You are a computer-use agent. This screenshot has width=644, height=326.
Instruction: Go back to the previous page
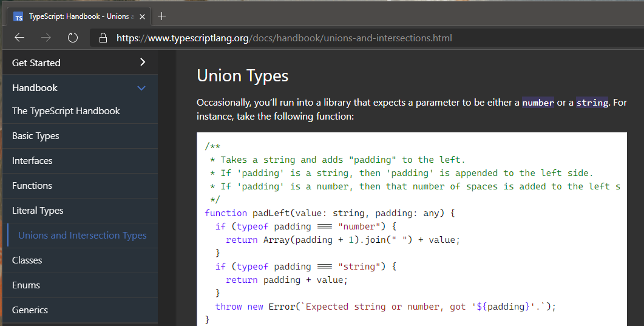(19, 38)
